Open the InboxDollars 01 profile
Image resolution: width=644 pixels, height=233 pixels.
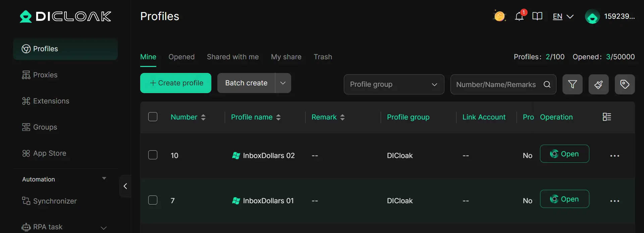(x=565, y=199)
